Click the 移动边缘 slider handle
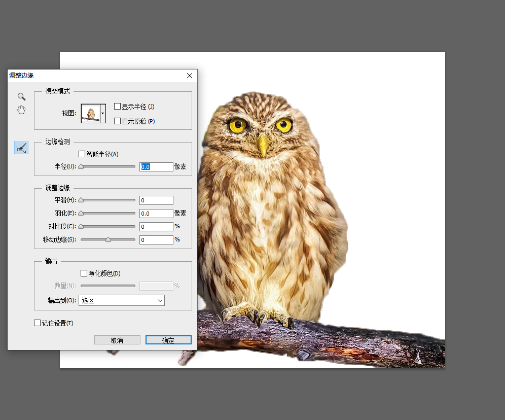This screenshot has width=505, height=420. tap(108, 239)
